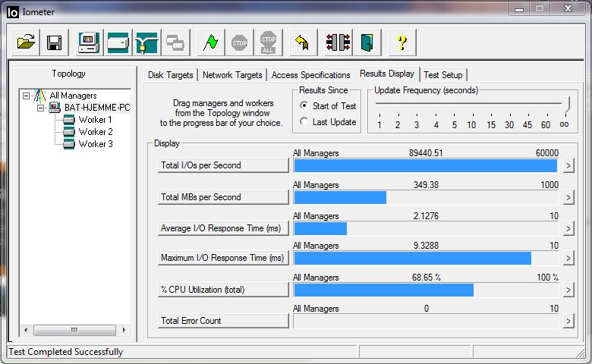
Task: Click the BAT-HJEMME-PC computer icon
Action: coord(55,108)
